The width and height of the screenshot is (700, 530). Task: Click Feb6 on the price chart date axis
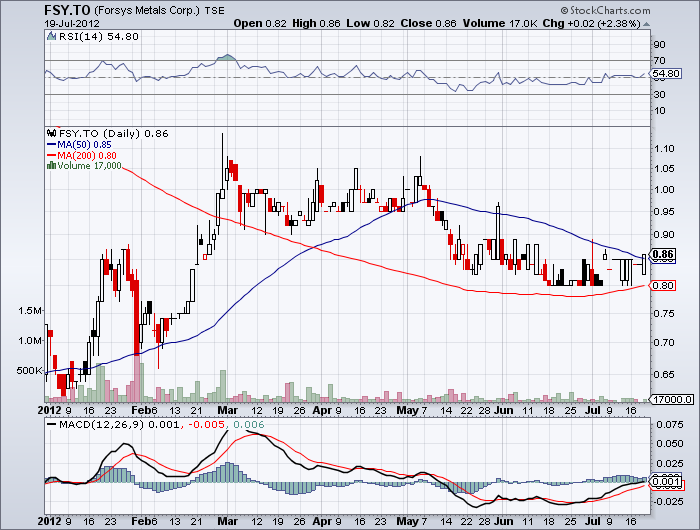click(145, 410)
